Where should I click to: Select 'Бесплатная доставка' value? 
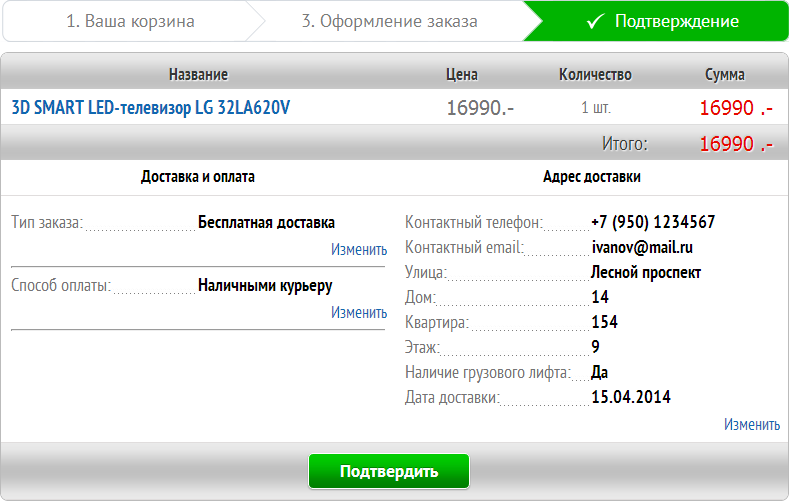(x=266, y=222)
